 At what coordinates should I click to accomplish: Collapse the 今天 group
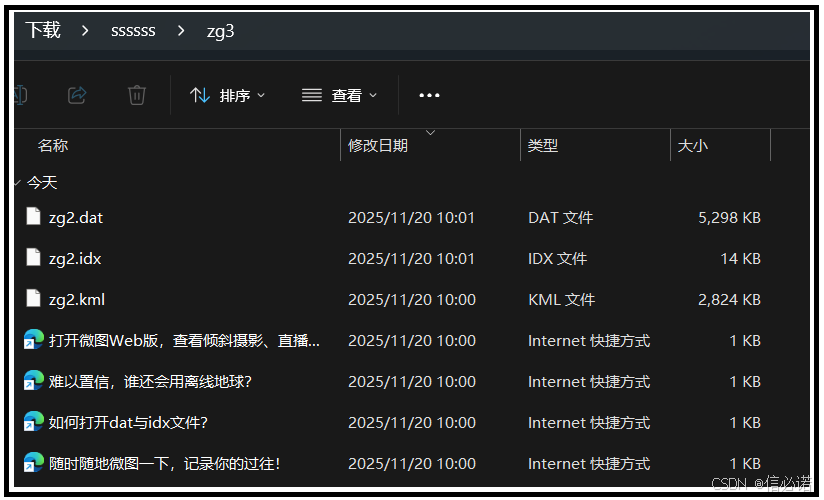[x=17, y=183]
